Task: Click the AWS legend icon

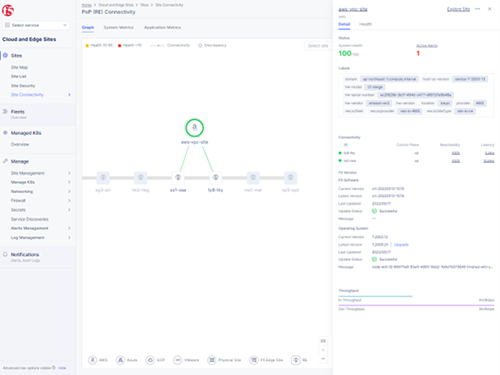Action: (x=93, y=360)
